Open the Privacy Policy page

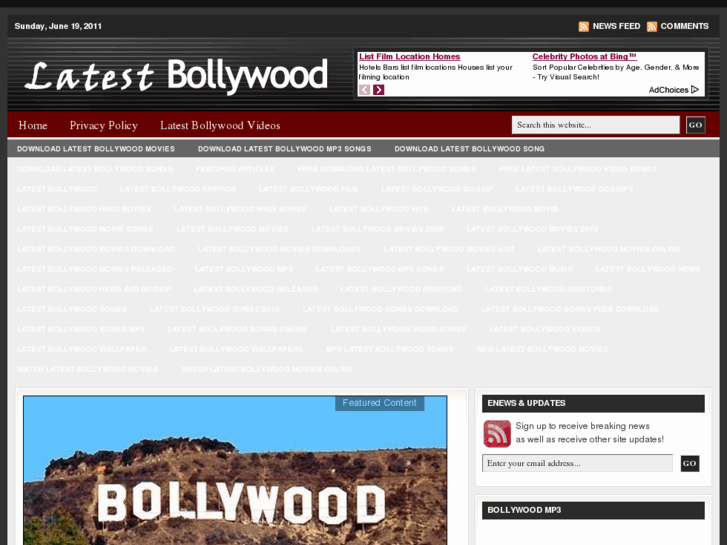[104, 125]
